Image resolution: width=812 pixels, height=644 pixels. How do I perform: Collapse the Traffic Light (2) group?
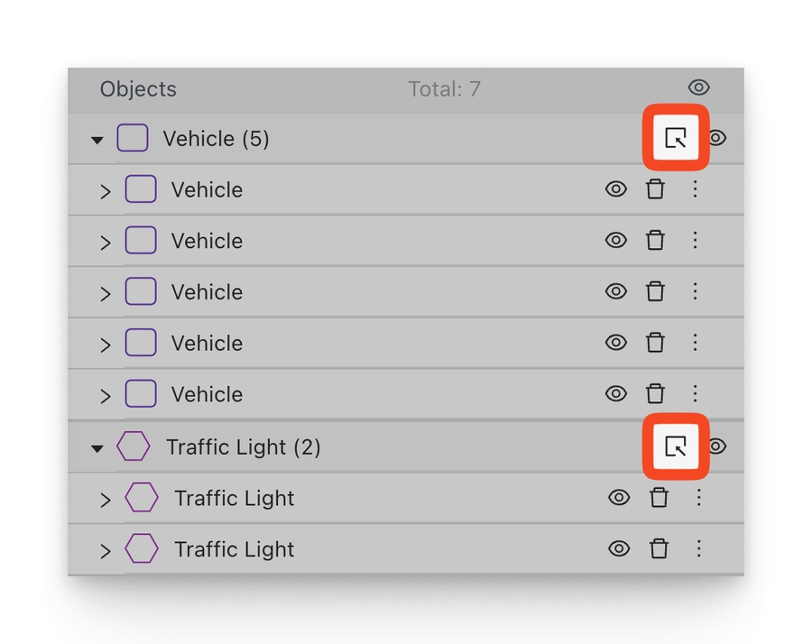pyautogui.click(x=97, y=448)
